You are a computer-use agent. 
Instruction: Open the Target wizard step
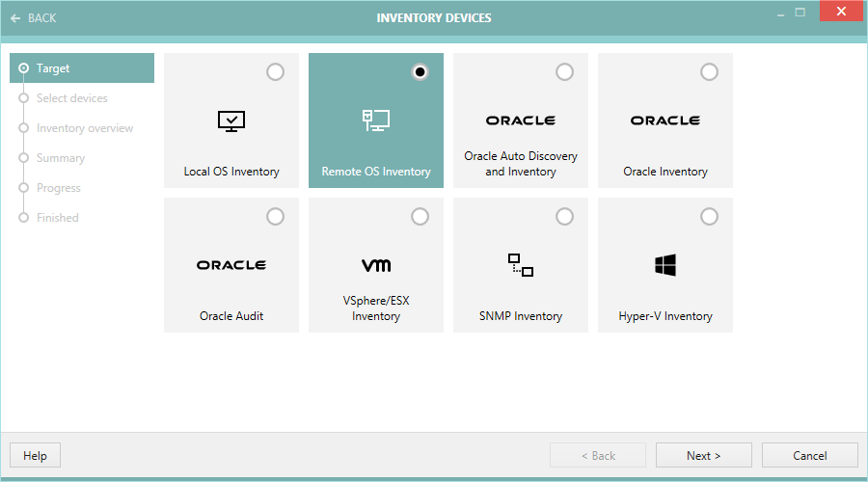[x=53, y=68]
